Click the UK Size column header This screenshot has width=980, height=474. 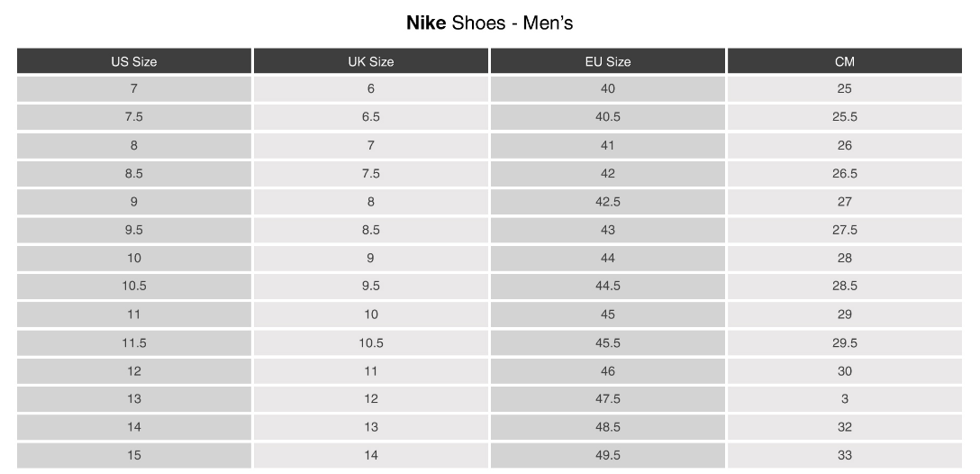[x=371, y=61]
